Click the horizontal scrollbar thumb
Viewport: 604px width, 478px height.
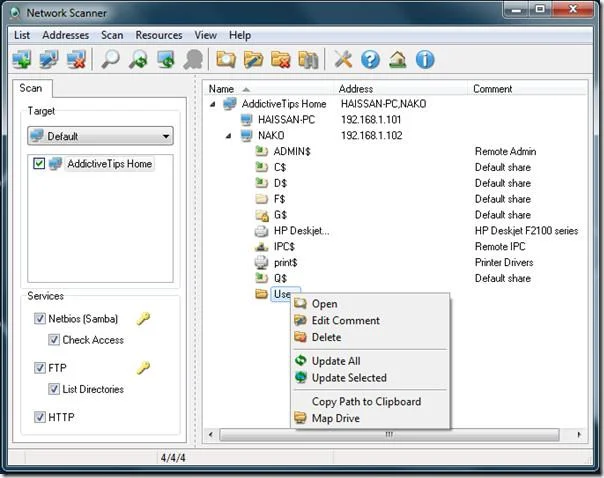389,435
